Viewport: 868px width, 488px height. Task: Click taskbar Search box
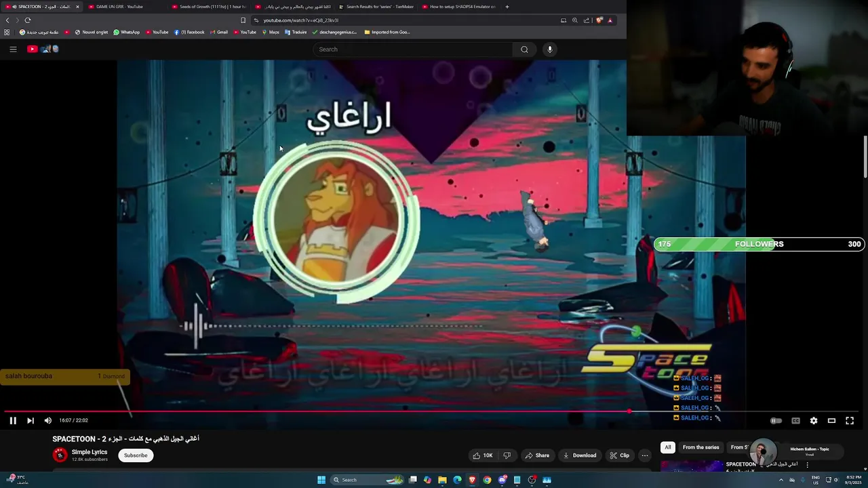366,480
